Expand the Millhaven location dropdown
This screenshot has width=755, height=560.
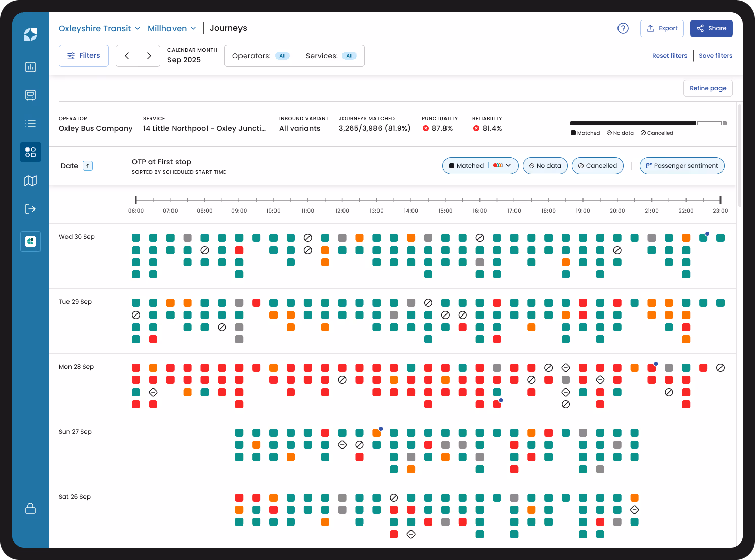pos(171,28)
